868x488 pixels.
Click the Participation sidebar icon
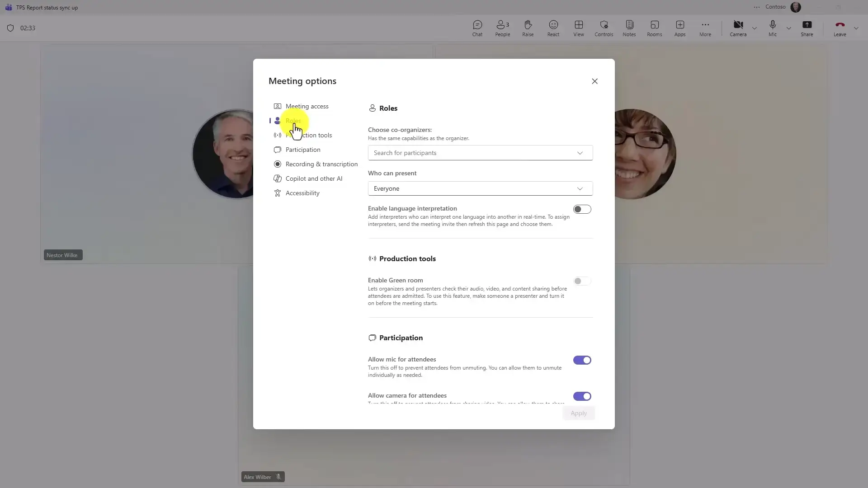[x=278, y=150]
